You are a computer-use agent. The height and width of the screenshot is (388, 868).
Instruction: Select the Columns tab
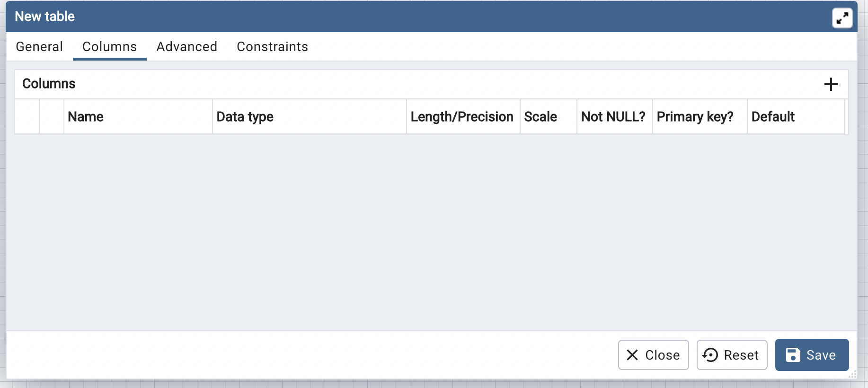coord(109,47)
